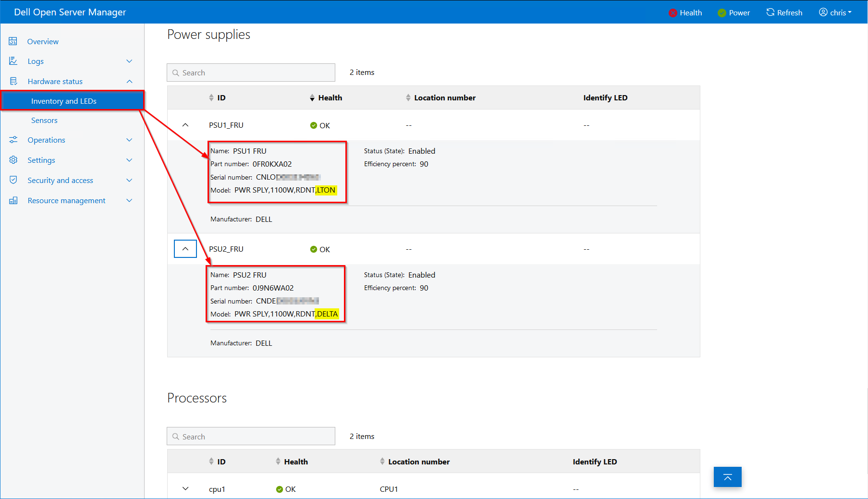This screenshot has height=499, width=868.
Task: Click the Settings gear icon in sidebar
Action: click(x=13, y=160)
